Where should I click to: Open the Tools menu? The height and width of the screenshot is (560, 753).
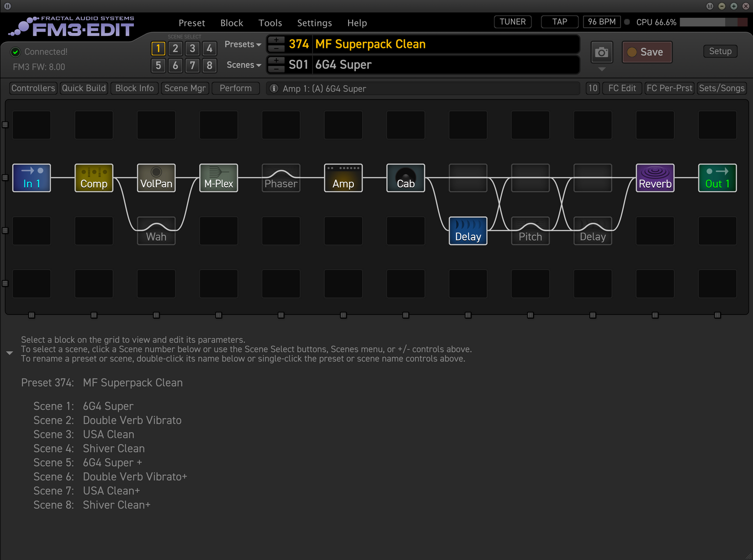(270, 23)
